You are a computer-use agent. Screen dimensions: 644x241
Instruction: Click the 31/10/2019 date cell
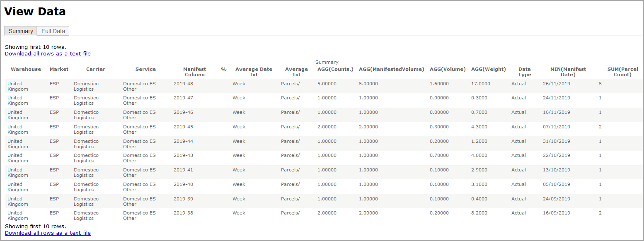coord(556,141)
